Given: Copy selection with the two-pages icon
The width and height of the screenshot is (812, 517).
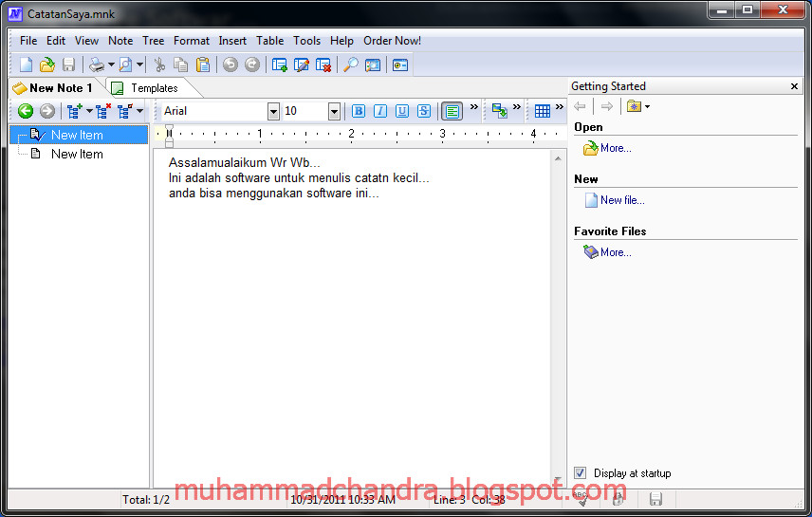Looking at the screenshot, I should pos(180,65).
